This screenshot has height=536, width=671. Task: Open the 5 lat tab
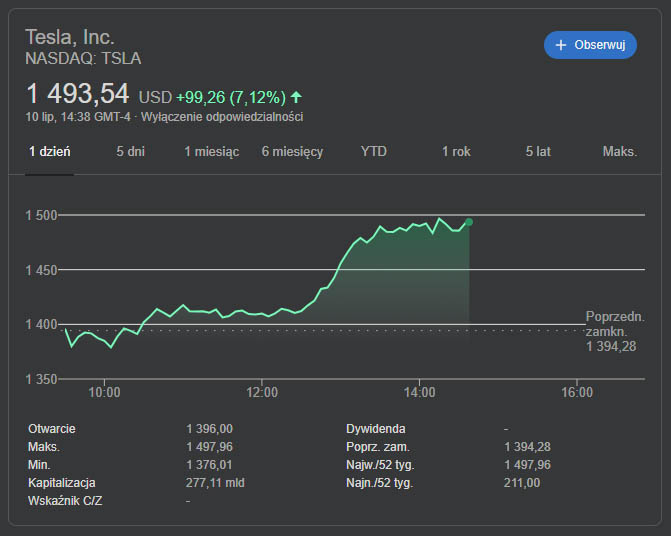(x=538, y=151)
